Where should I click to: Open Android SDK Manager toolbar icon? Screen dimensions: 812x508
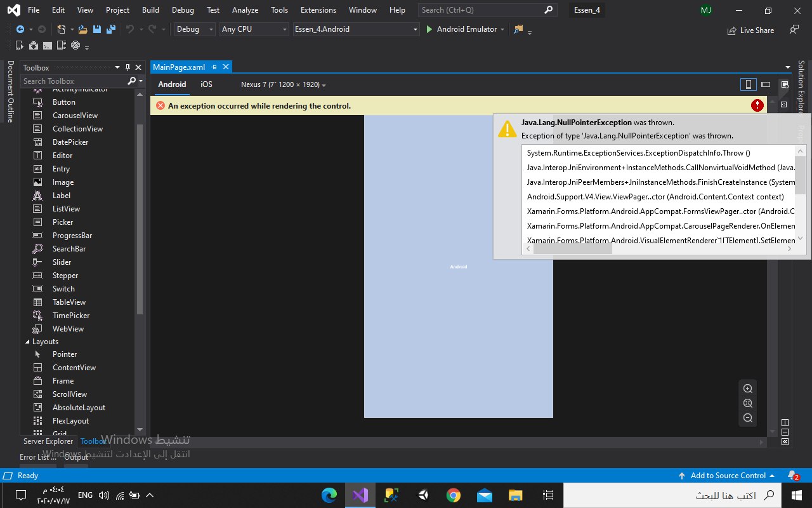(33, 46)
